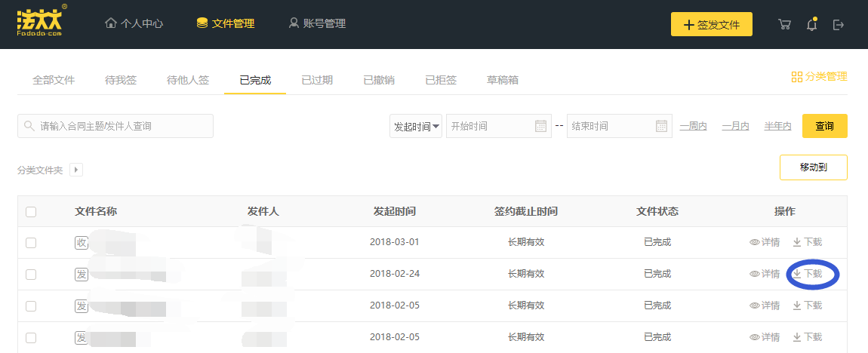Click the logout icon in header

pyautogui.click(x=838, y=24)
